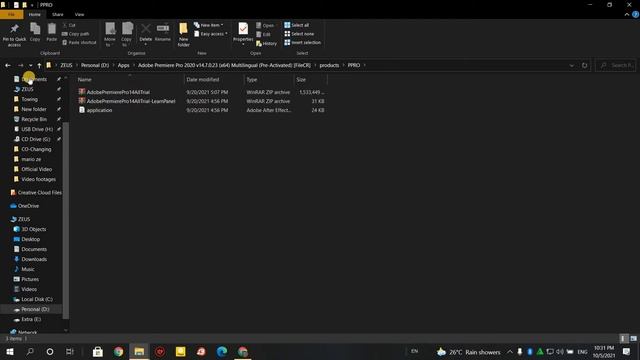Switch to Large icons view in status bar
Screen dimensions: 640x360
tap(633, 339)
